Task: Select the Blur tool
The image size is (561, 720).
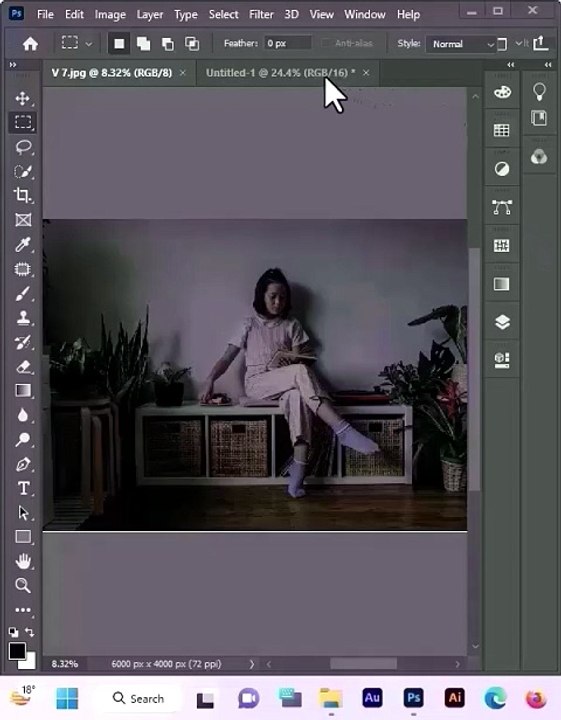Action: coord(23,416)
